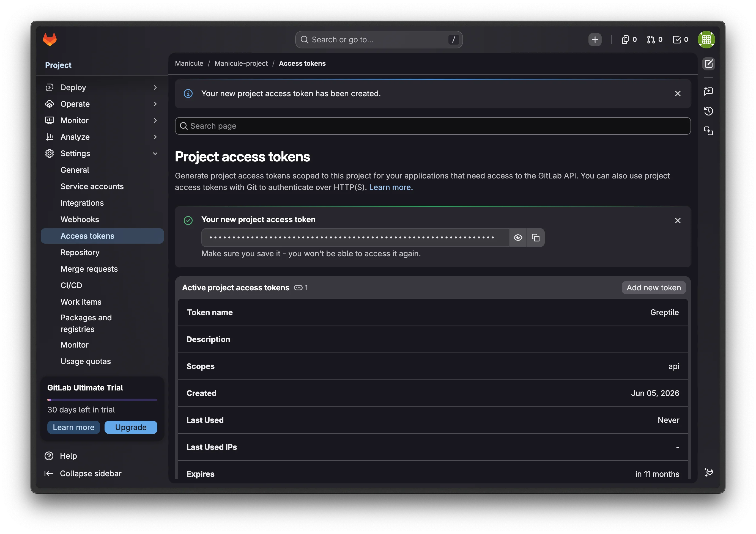
Task: Open Work items settings
Action: (102, 302)
